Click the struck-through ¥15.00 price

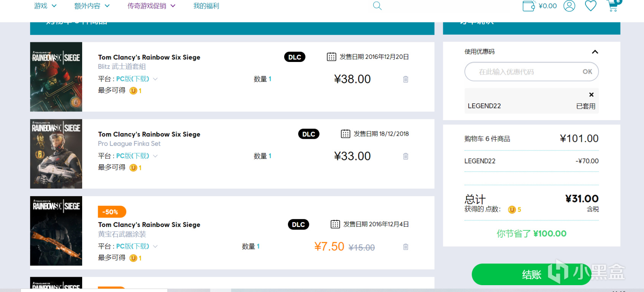pos(361,248)
